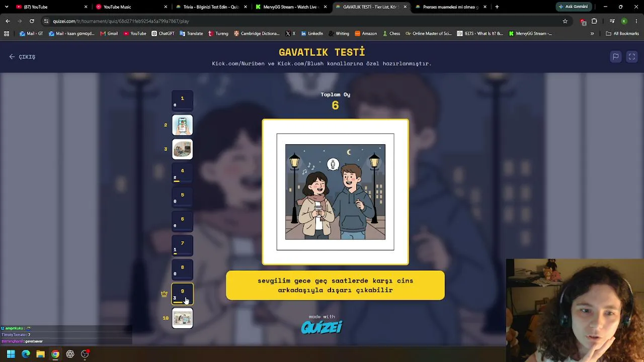Go back using the ÇIKIŞ exit button
This screenshot has width=644, height=362.
click(x=22, y=57)
